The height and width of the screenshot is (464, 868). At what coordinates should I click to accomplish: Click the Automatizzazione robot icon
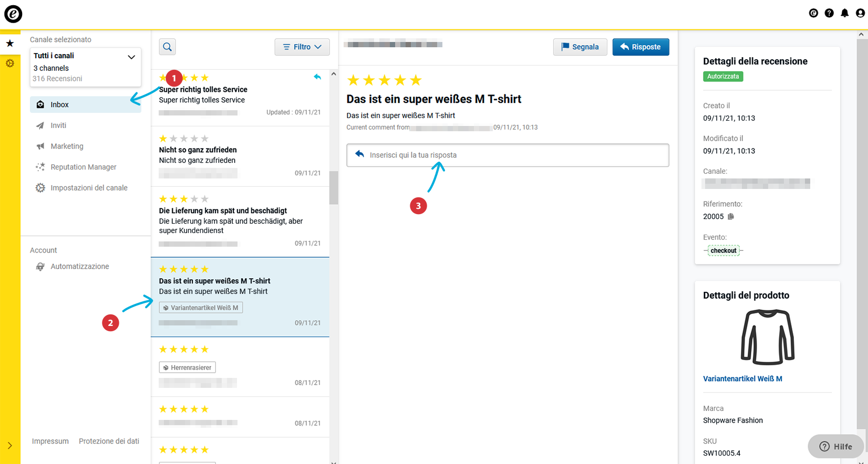click(x=40, y=267)
